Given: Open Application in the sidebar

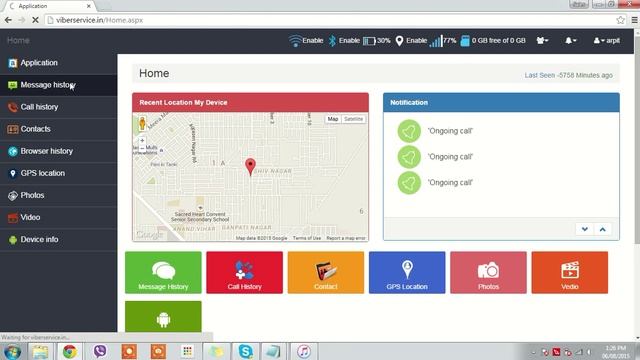Looking at the screenshot, I should (x=58, y=63).
